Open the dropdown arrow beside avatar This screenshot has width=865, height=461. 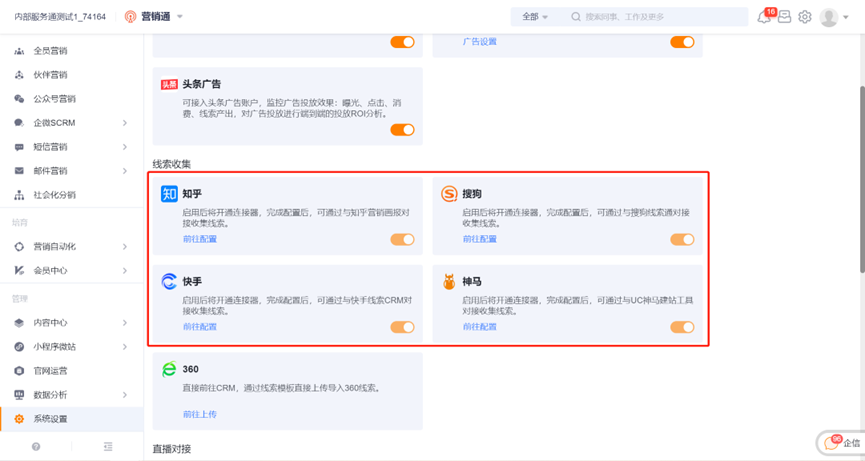pyautogui.click(x=846, y=18)
